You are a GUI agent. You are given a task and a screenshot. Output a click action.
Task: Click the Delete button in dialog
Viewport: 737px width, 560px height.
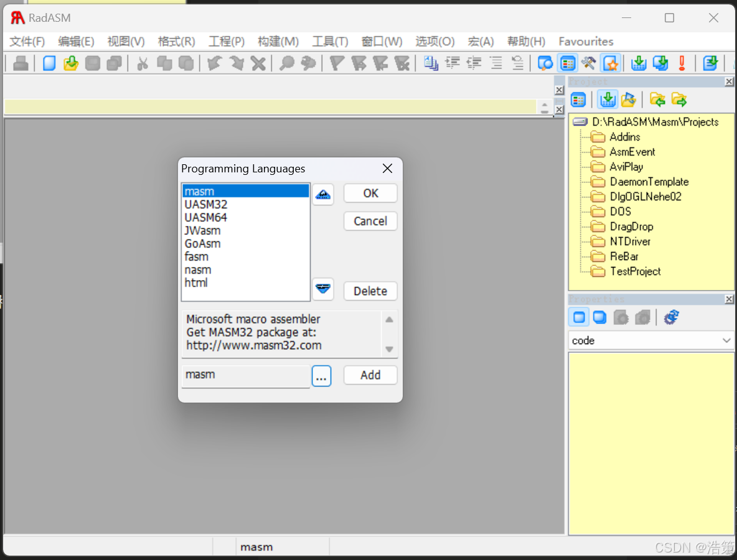(370, 291)
